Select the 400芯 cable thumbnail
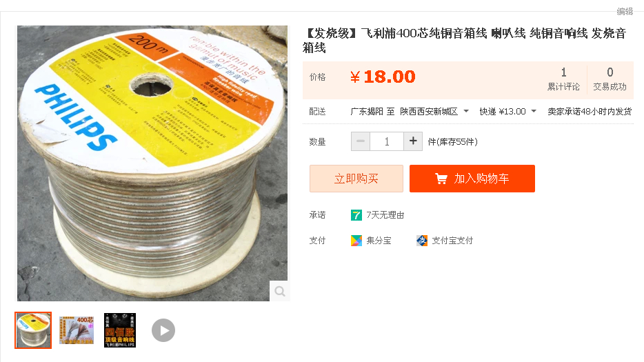 [x=77, y=330]
